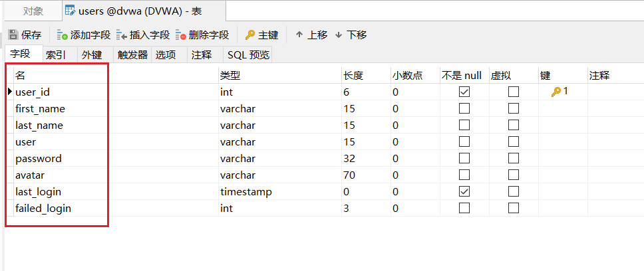Open the SQL 预览 tab

click(248, 55)
